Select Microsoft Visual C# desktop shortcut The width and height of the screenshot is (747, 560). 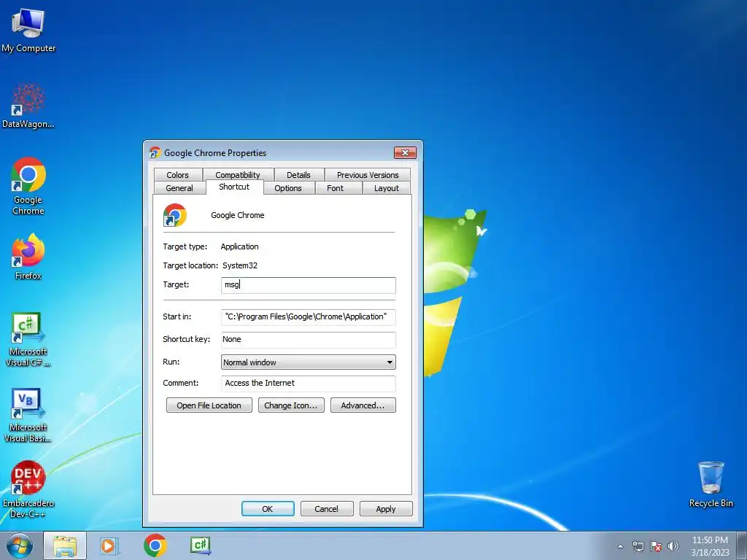(28, 340)
